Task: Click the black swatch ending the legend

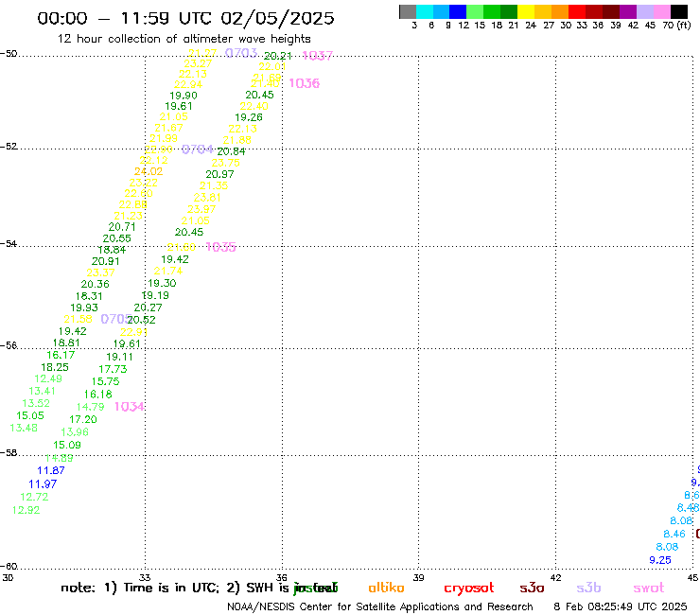Action: point(679,11)
